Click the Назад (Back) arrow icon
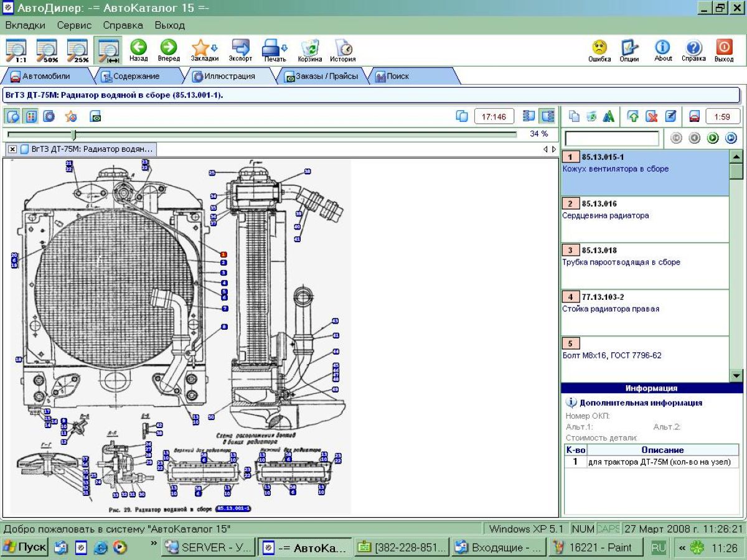The height and width of the screenshot is (560, 747). 138,47
